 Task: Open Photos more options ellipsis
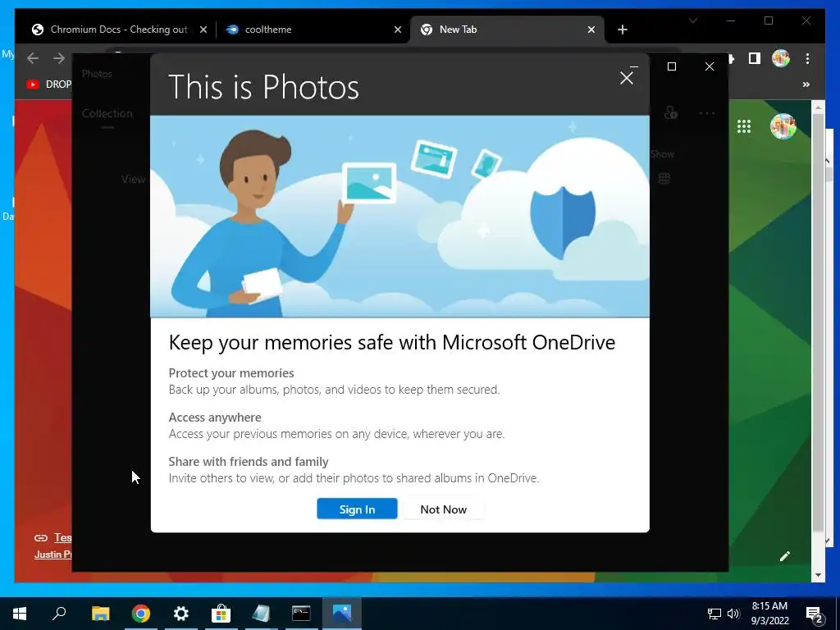[706, 113]
